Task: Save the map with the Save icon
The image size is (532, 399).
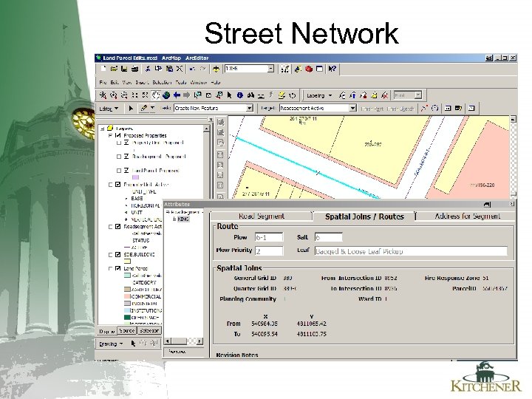Action: point(124,69)
